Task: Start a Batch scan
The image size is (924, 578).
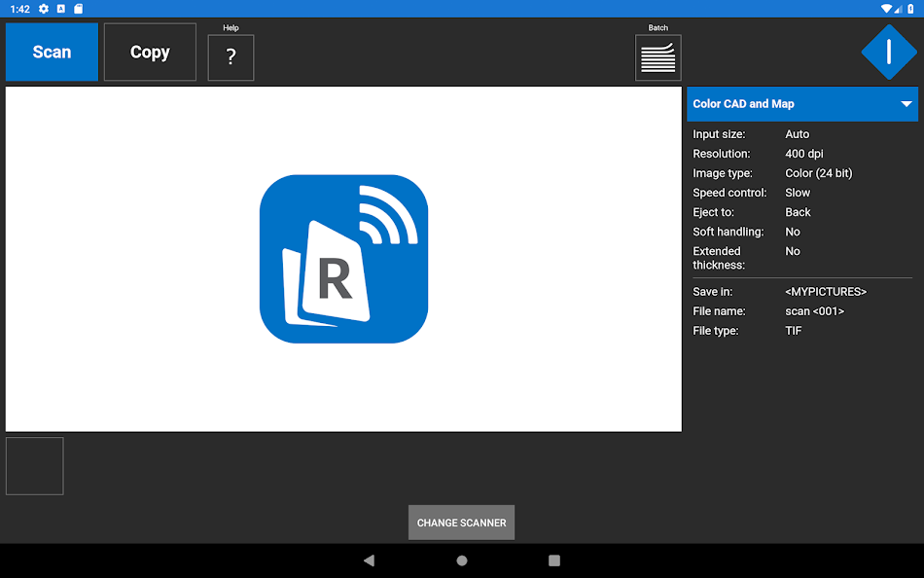Action: (657, 56)
